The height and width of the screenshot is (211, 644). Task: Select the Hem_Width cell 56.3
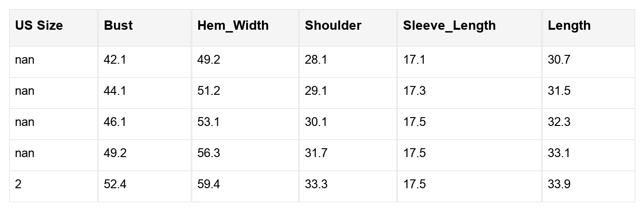208,153
